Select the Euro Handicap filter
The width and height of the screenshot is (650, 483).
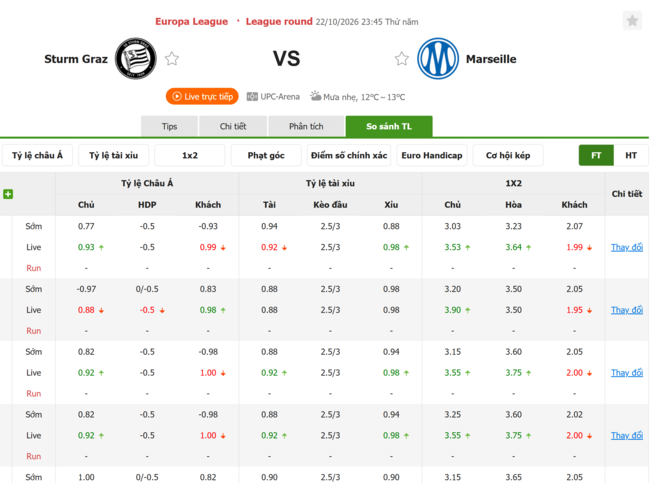tap(432, 155)
